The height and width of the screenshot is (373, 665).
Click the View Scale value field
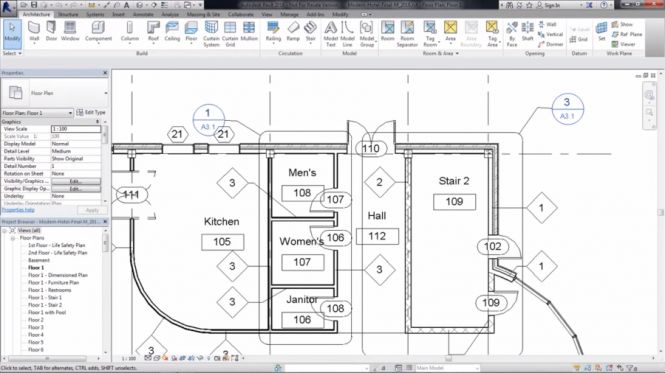[x=75, y=129]
